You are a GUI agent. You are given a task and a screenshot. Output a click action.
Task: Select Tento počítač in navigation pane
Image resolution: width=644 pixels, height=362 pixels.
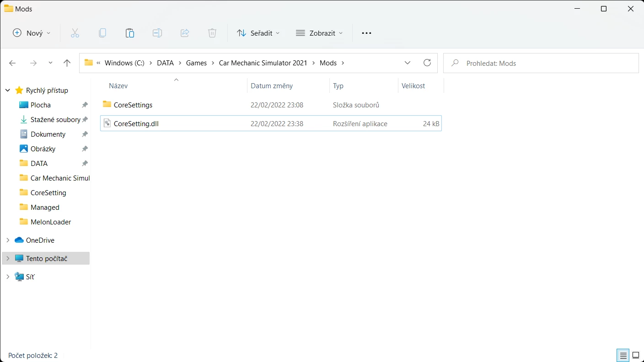47,259
